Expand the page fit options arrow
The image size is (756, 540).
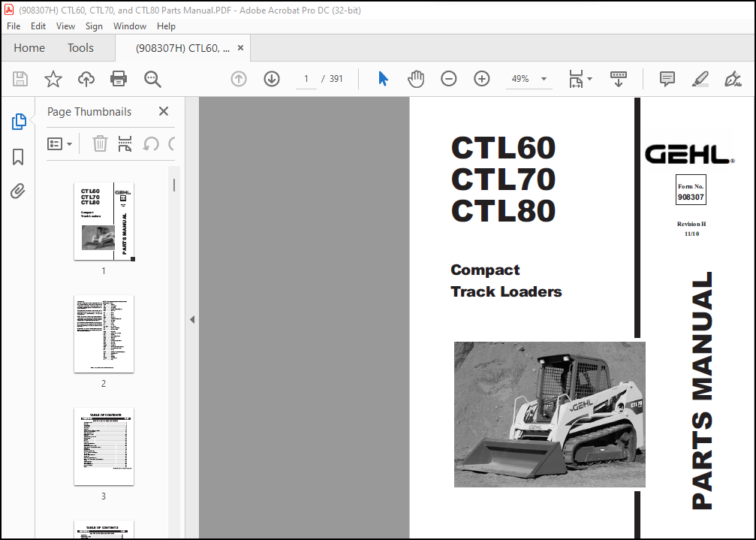coord(589,79)
